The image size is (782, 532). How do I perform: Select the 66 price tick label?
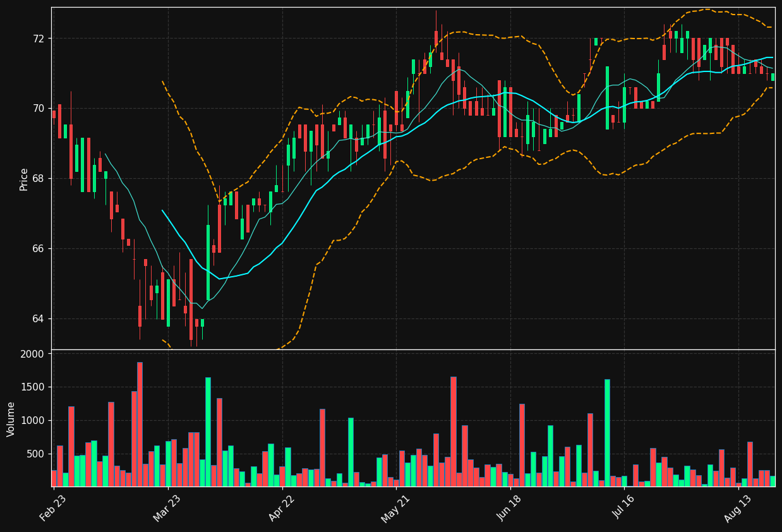39,249
